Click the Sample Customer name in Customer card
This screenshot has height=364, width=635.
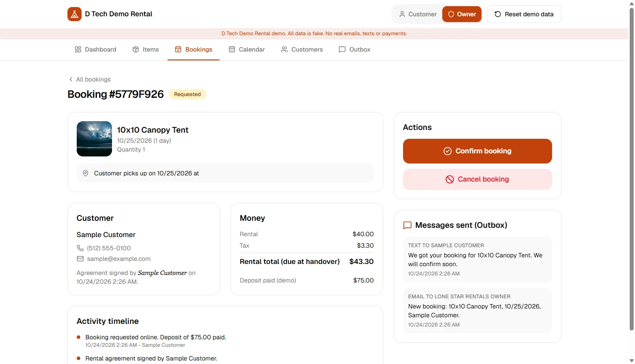tap(106, 235)
